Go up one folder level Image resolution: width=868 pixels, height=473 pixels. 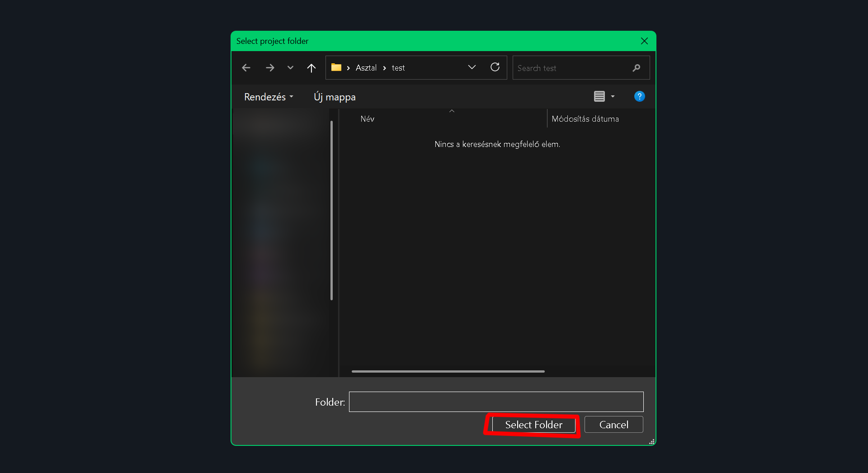[311, 68]
